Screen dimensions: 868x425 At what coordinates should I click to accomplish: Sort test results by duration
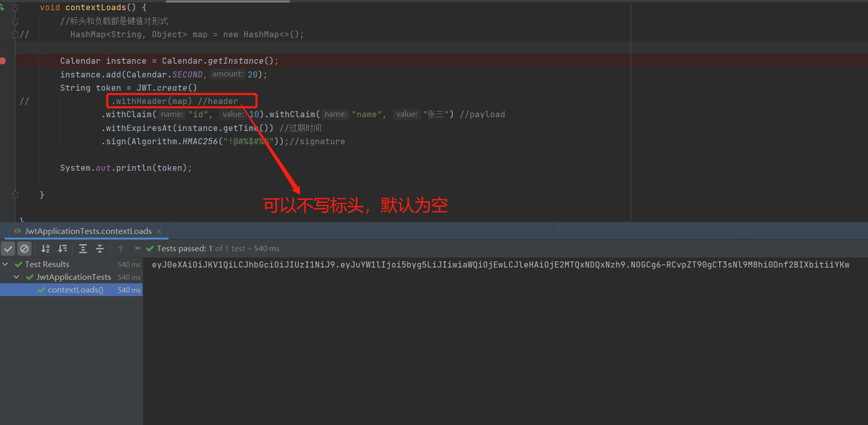(x=62, y=249)
